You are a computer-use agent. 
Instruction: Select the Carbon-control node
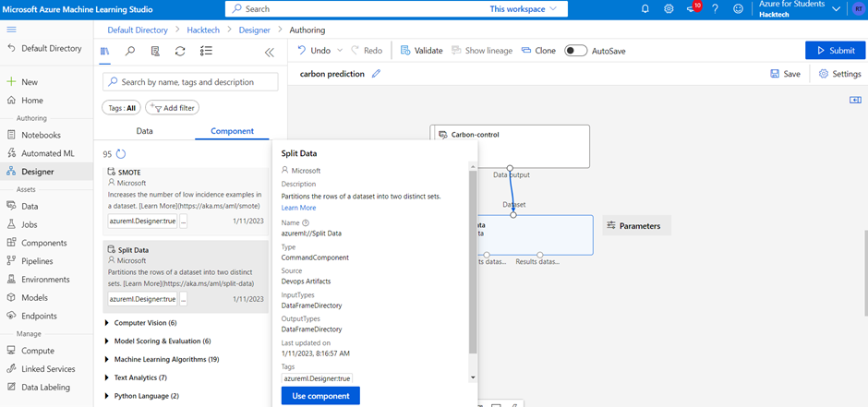coord(510,146)
